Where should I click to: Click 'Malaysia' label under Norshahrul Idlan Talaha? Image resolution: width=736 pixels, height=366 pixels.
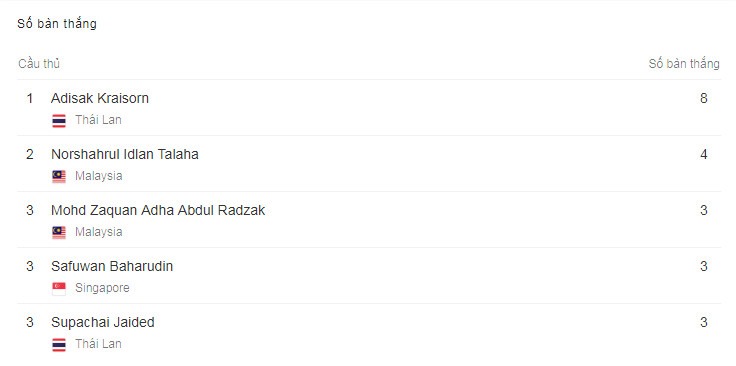(99, 176)
